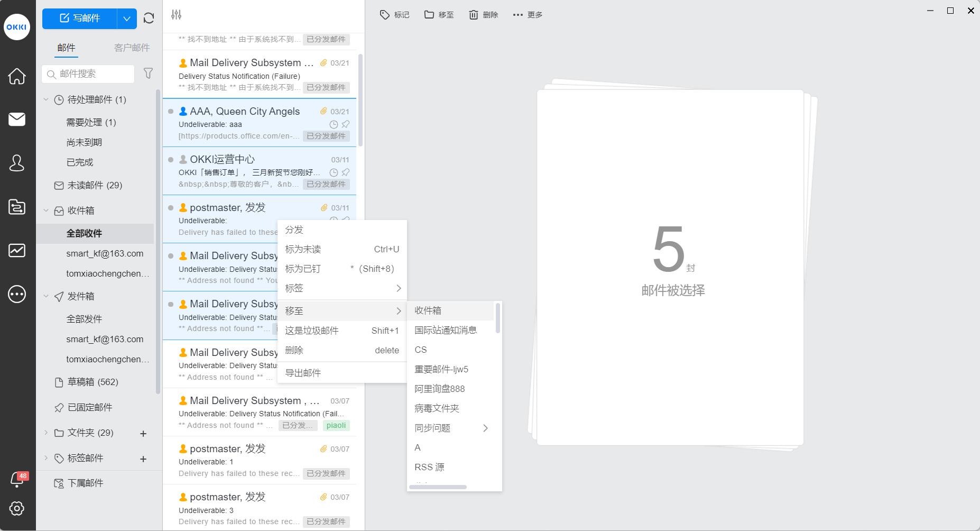The height and width of the screenshot is (531, 980).
Task: Collapse the 发件箱 tree node
Action: click(46, 296)
